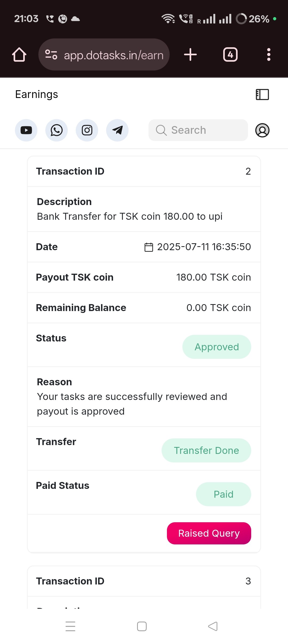
Task: Tap the Paid status badge
Action: (223, 494)
